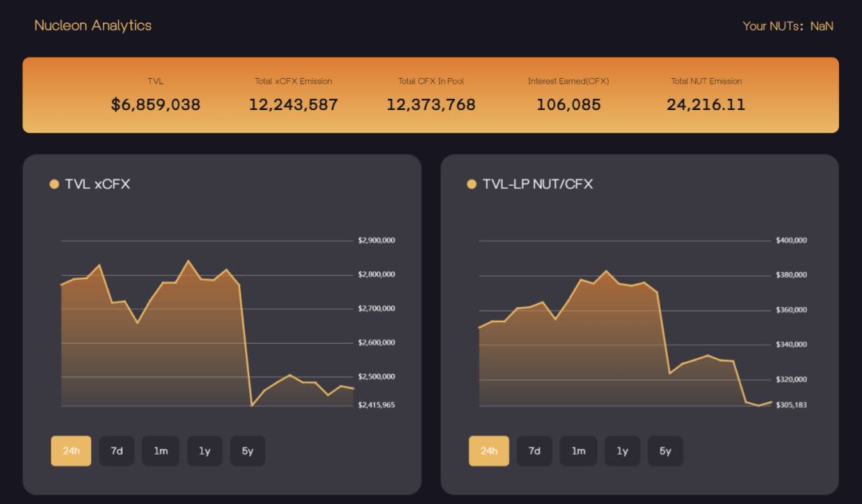Click the TVL xCFX legend dot
This screenshot has width=862, height=504.
pos(54,184)
